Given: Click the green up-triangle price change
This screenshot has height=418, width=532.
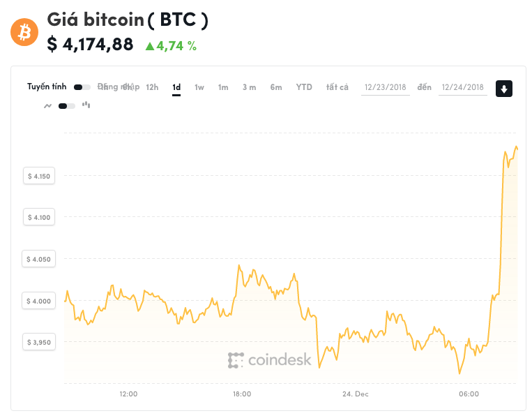Looking at the screenshot, I should pyautogui.click(x=171, y=46).
